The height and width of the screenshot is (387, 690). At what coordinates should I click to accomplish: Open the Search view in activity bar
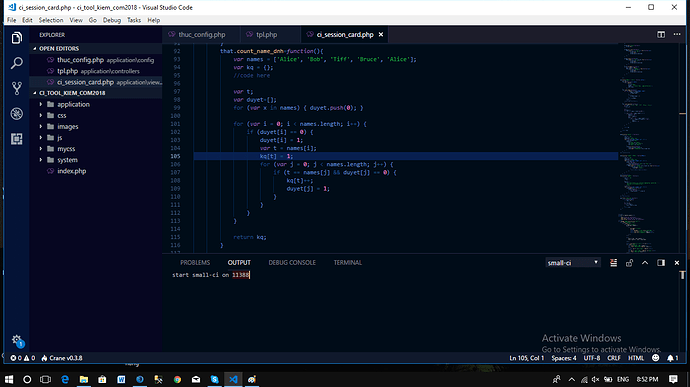click(17, 63)
